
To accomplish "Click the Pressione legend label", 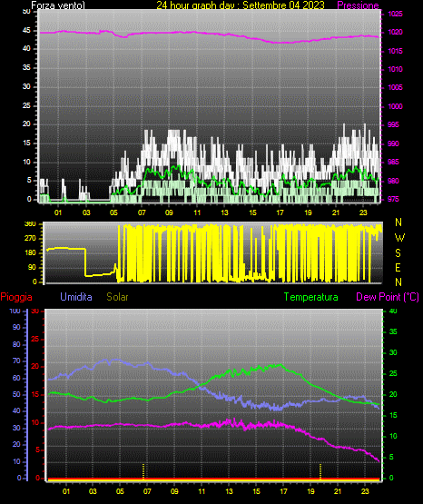I will [358, 5].
